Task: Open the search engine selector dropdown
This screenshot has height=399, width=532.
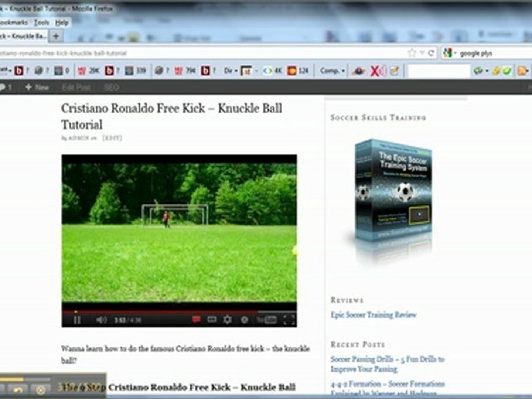Action: 450,53
